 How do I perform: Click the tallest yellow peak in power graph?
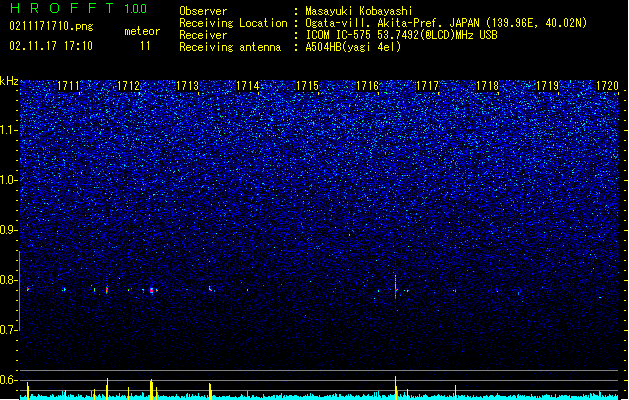point(396,387)
